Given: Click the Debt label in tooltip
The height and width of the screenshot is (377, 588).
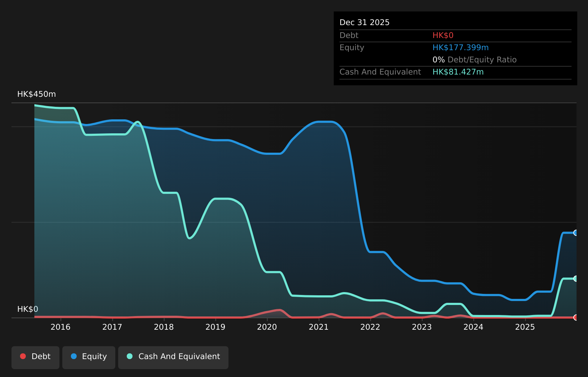Looking at the screenshot, I should 349,35.
